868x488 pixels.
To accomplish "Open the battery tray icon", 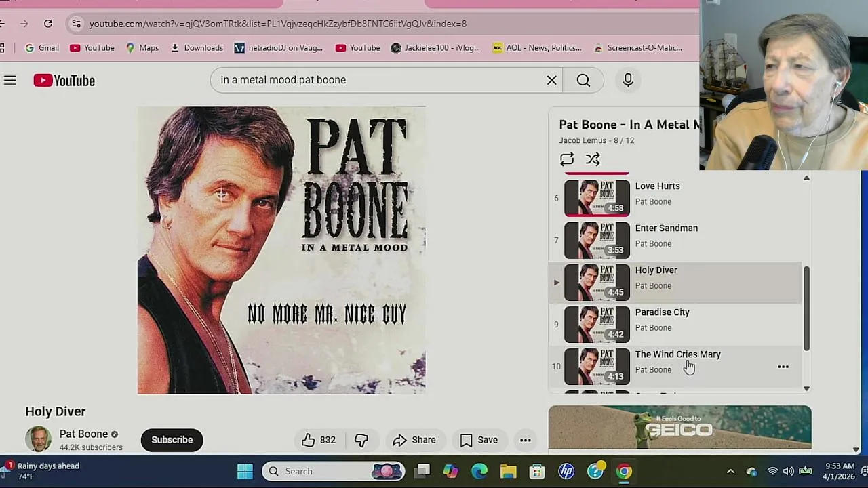I will pos(806,471).
